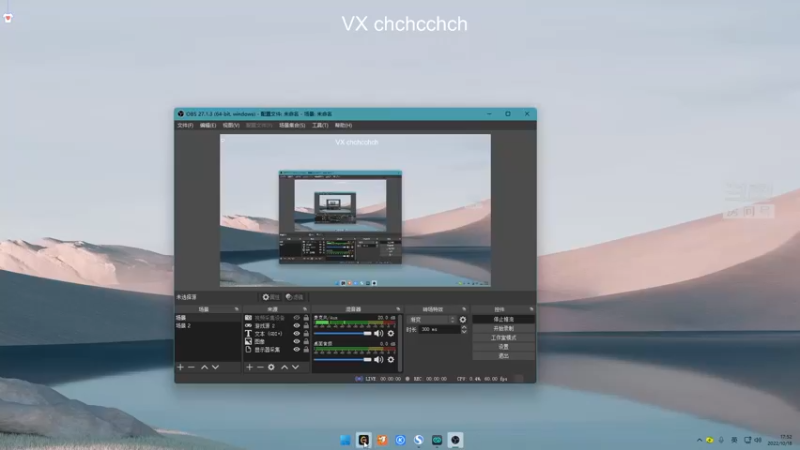The image size is (800, 450).
Task: Open the Scene Collection (S) menu
Action: coord(292,126)
